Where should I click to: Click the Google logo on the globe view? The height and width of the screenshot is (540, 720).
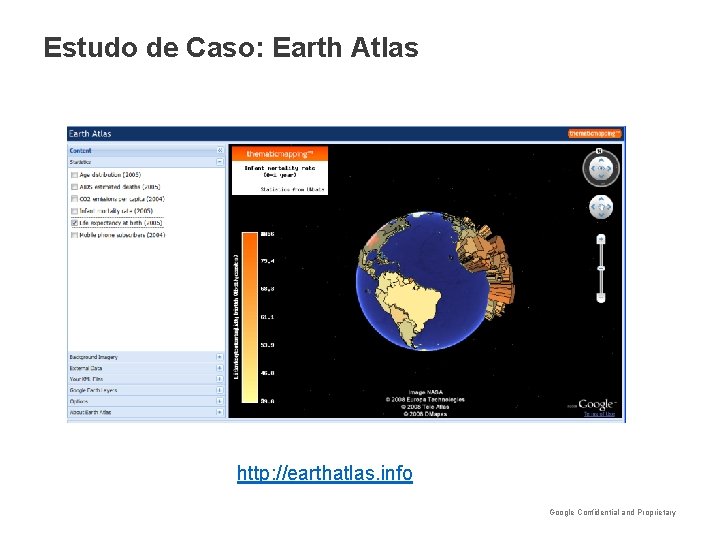[x=596, y=404]
